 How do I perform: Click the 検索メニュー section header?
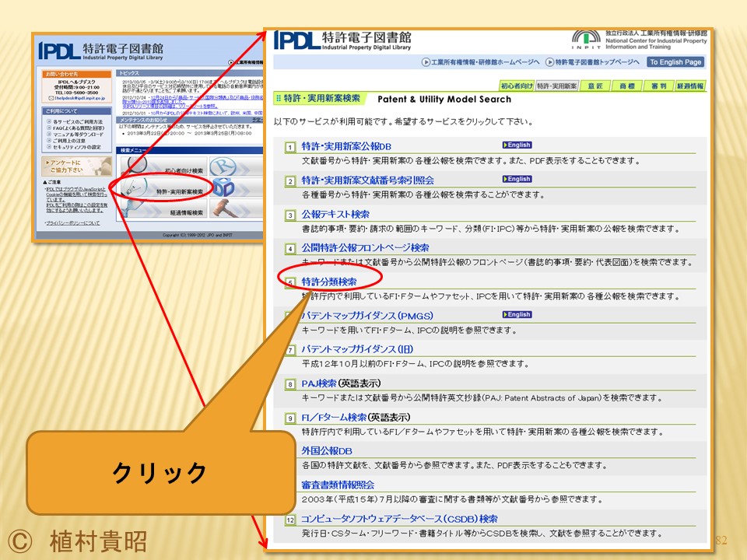coord(190,150)
